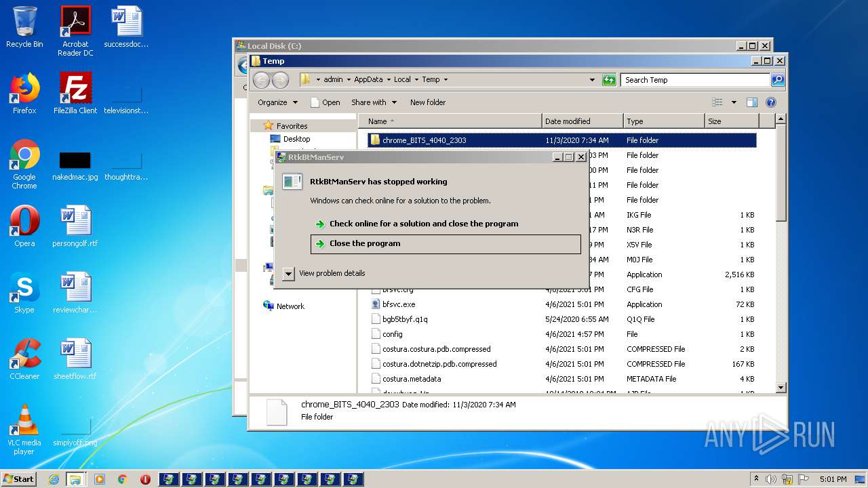Click the Chrome taskbar icon
The image size is (868, 488).
pos(123,479)
